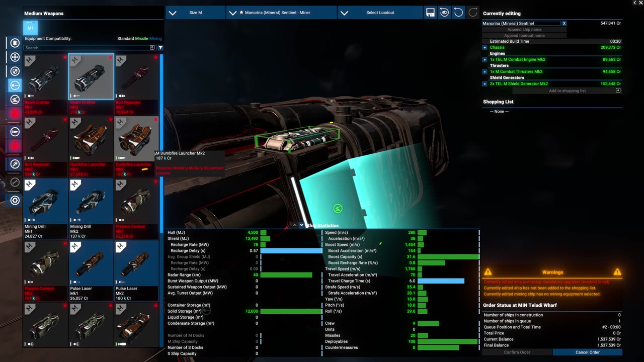The height and width of the screenshot is (362, 644).
Task: Click the Save Loadout floppy disk icon
Action: click(430, 13)
